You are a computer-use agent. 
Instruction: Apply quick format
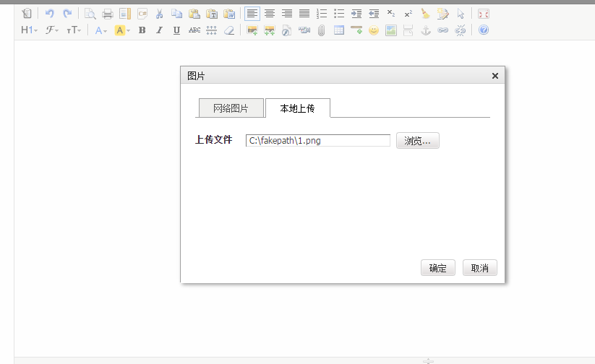coord(443,14)
